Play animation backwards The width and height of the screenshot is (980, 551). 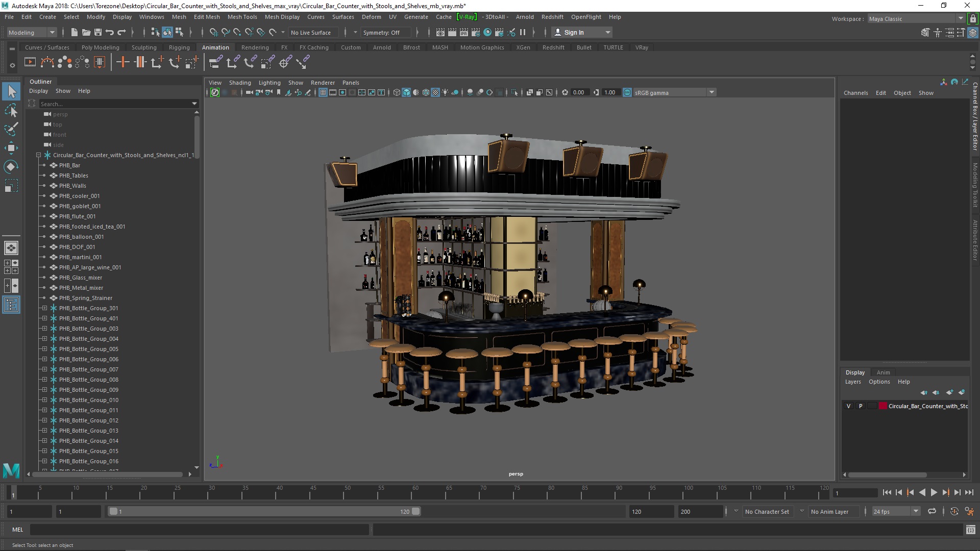coord(922,492)
